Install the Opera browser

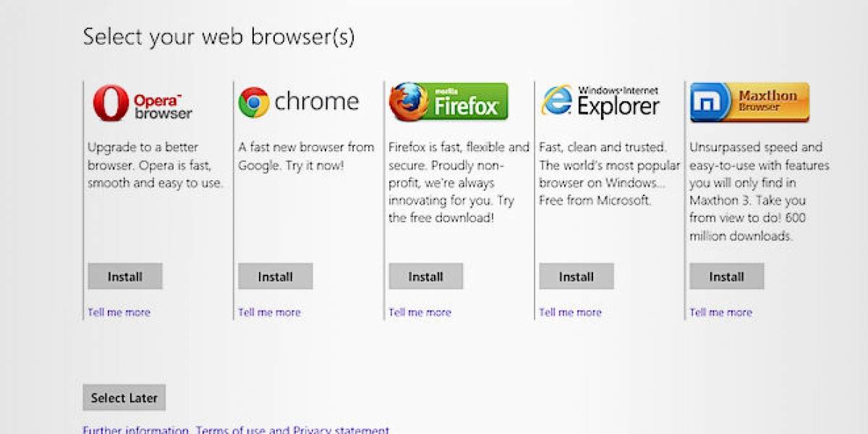[125, 276]
